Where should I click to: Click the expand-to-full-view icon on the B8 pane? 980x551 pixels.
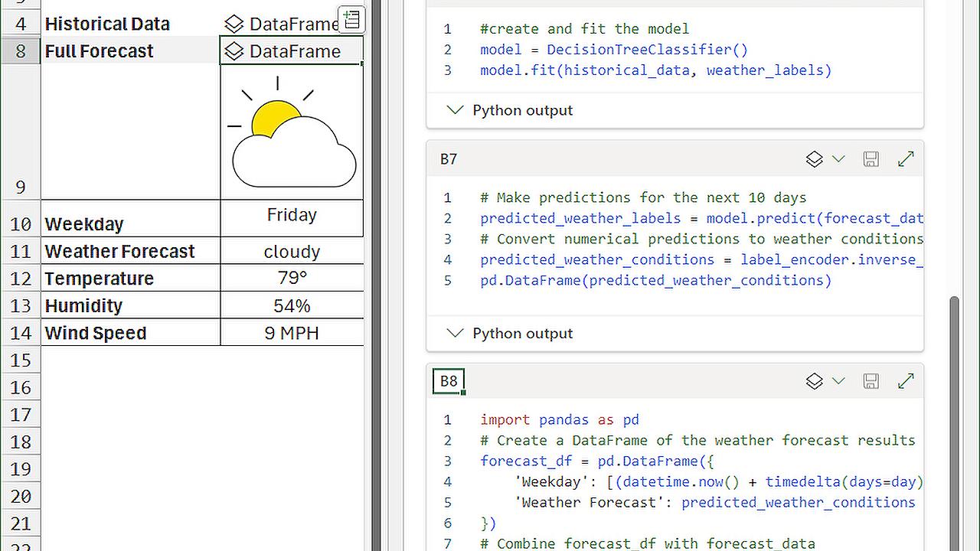click(906, 380)
